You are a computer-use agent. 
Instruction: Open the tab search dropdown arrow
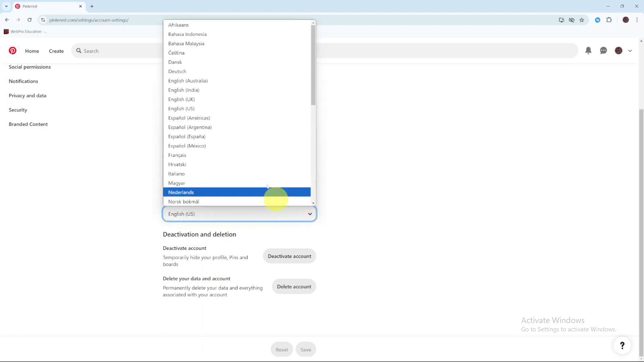6,6
